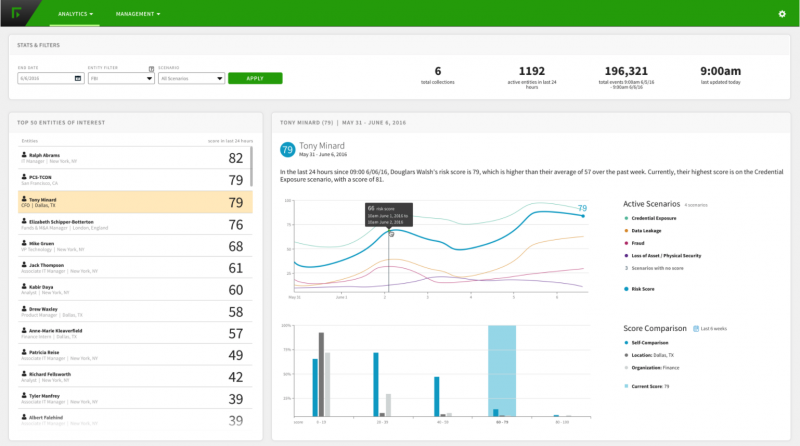Select the Jack Thompson entity row

135,268
